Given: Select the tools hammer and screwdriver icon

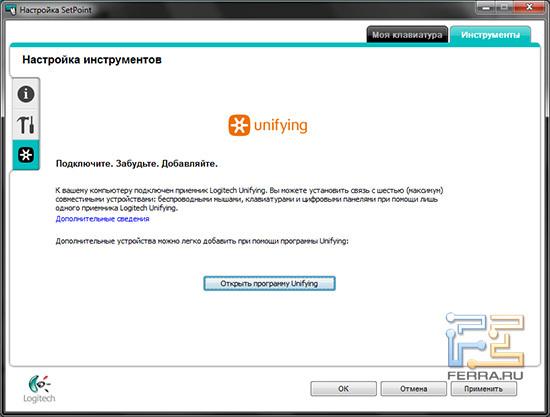Looking at the screenshot, I should click(x=26, y=125).
